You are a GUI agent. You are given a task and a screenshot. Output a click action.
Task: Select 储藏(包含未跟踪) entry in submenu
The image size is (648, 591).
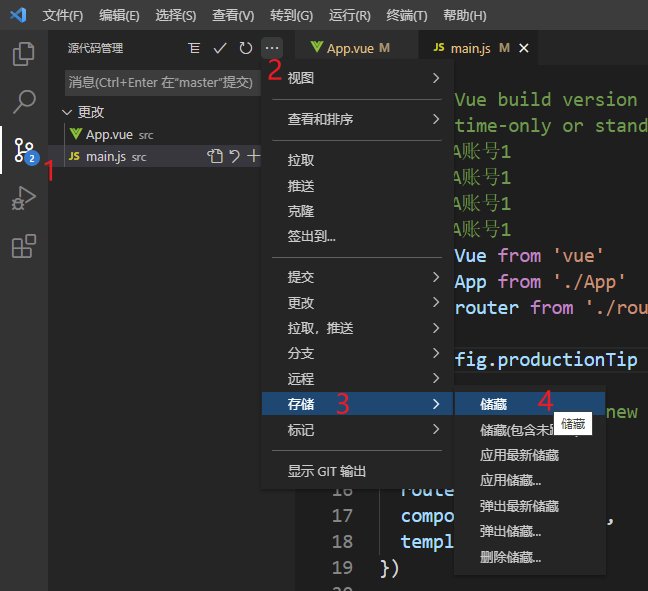[530, 430]
